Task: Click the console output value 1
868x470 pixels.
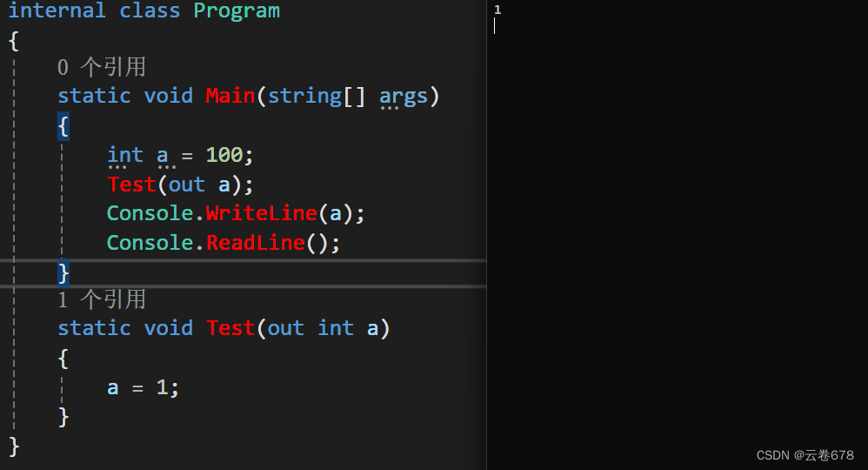Action: (497, 10)
